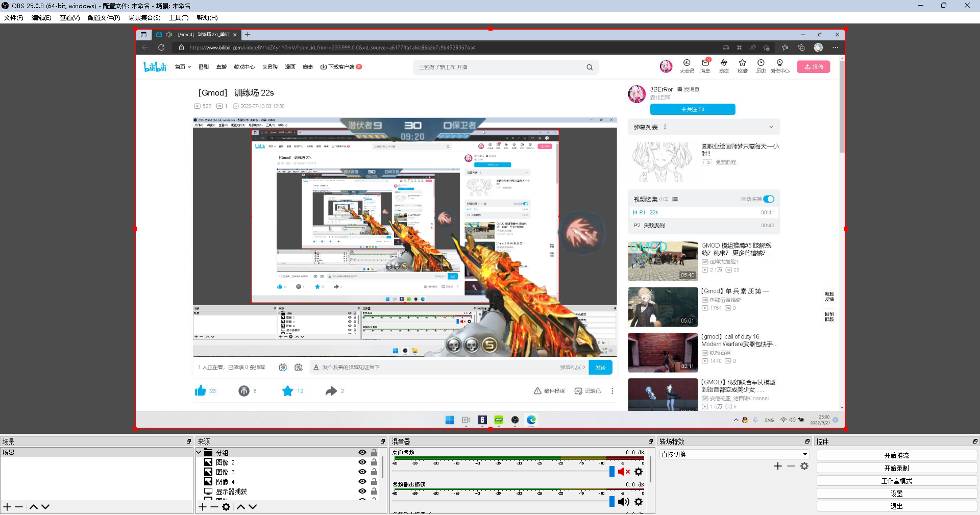Image resolution: width=980 pixels, height=515 pixels.
Task: Toggle lock on 显示器捕获 source
Action: click(x=374, y=492)
